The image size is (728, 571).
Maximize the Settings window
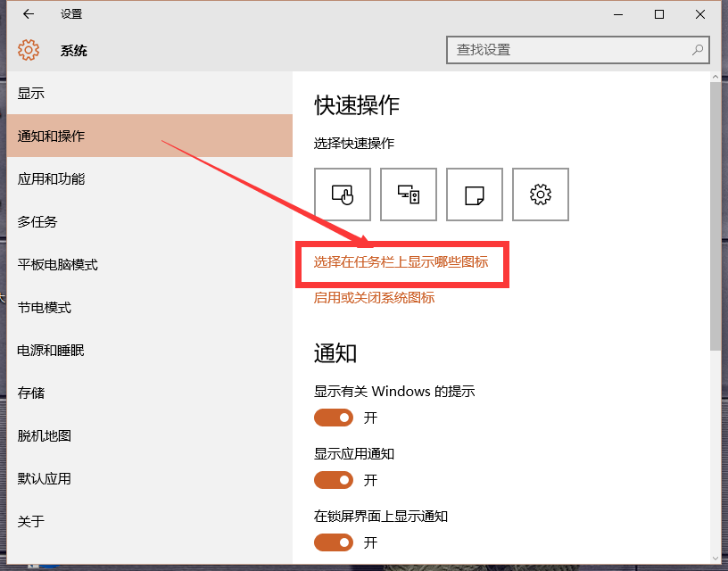[658, 14]
